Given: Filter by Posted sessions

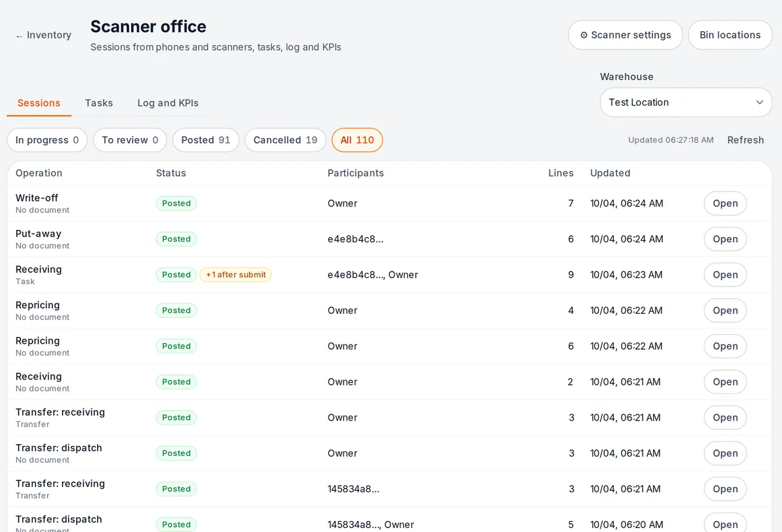Looking at the screenshot, I should [x=206, y=140].
